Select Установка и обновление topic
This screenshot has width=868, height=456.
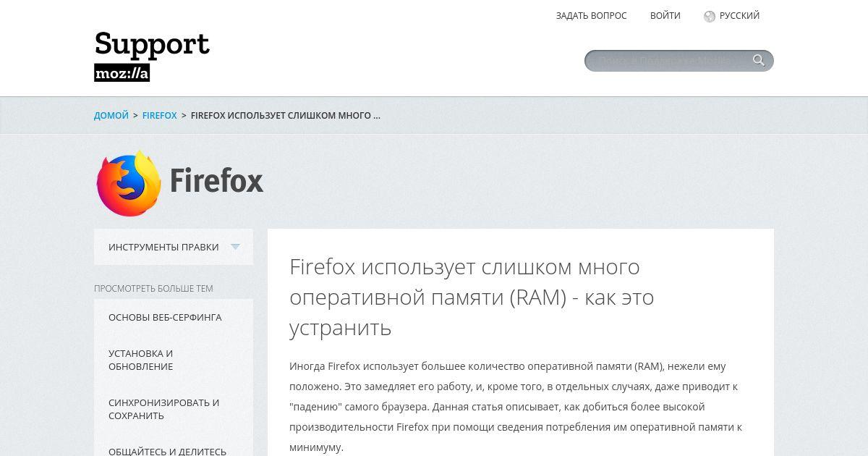pos(141,360)
